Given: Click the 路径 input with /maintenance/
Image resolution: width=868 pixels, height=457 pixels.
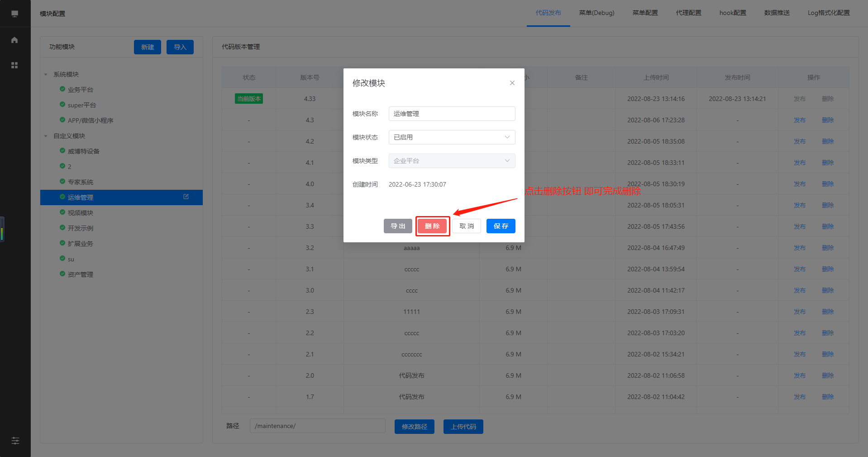Looking at the screenshot, I should [318, 426].
